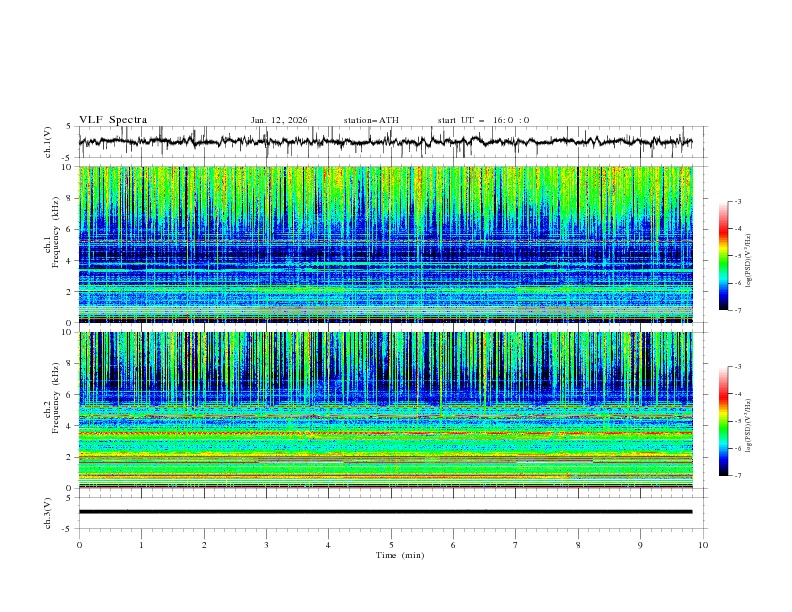Image resolution: width=792 pixels, height=612 pixels.
Task: Click the 'ch.3(V)' axis label
Action: 48,513
